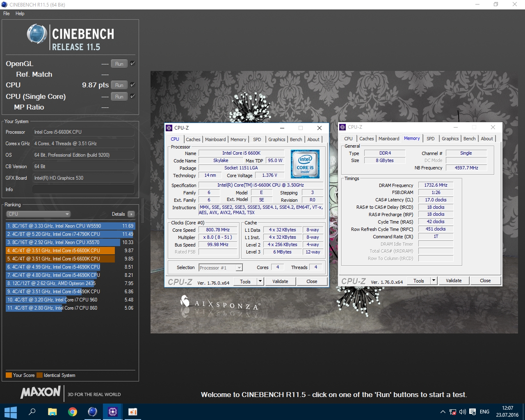
Task: Click Validate in the Memory window
Action: click(454, 281)
